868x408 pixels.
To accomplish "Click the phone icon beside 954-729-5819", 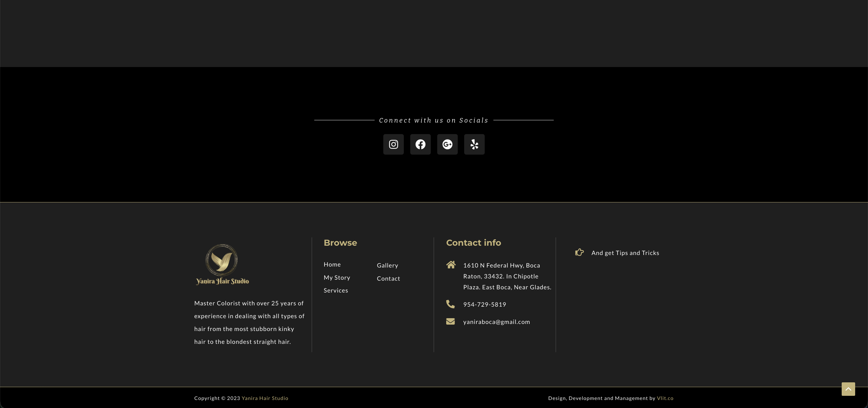I will 450,304.
